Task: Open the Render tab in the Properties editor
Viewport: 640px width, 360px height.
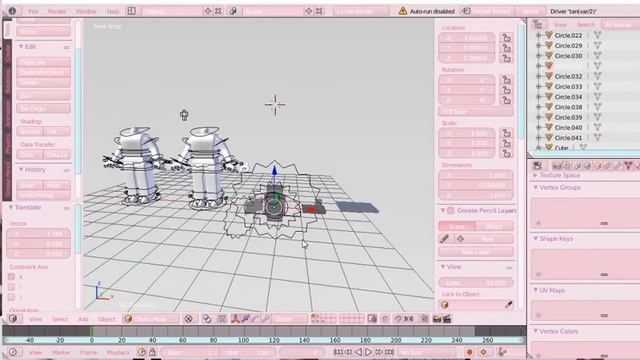Action: (x=556, y=165)
